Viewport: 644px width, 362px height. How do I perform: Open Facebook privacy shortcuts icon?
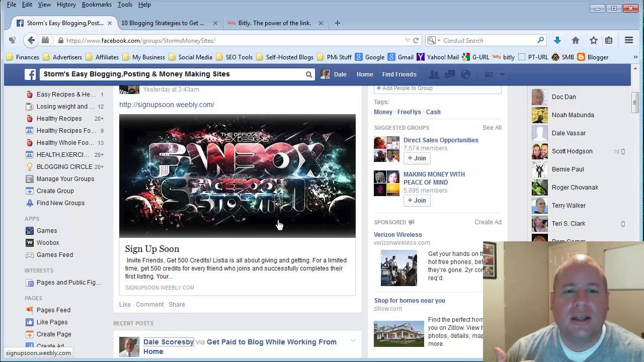click(x=489, y=74)
